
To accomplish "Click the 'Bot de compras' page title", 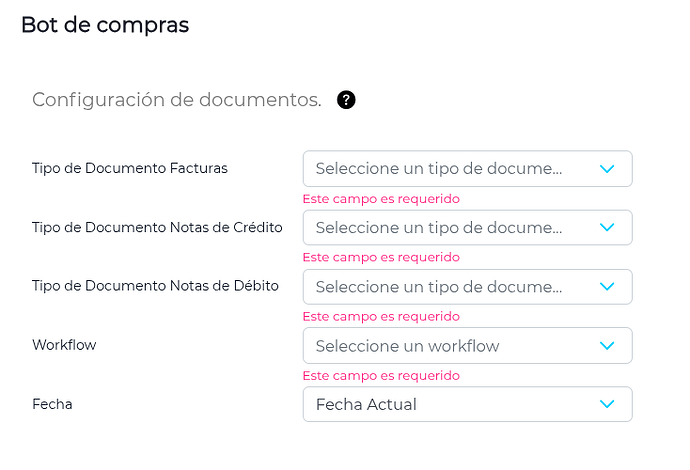I will click(x=105, y=25).
